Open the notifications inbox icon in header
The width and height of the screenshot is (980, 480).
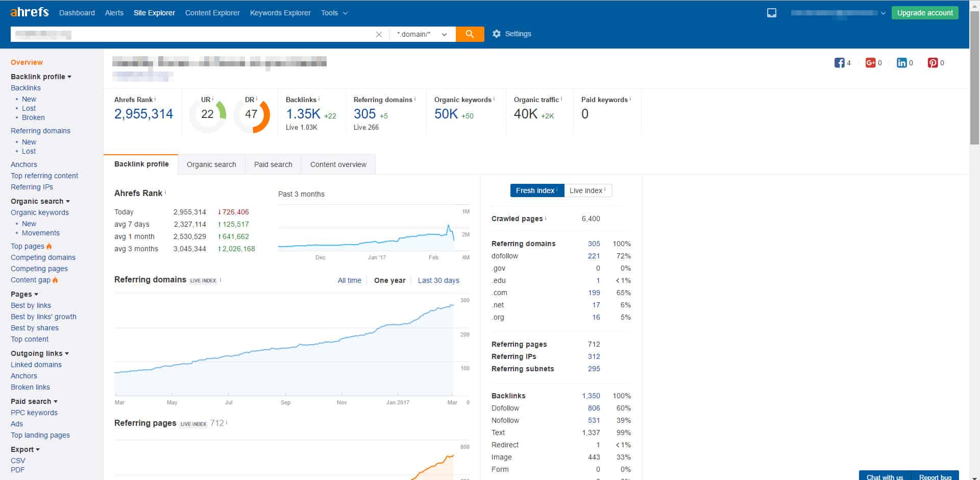tap(772, 13)
